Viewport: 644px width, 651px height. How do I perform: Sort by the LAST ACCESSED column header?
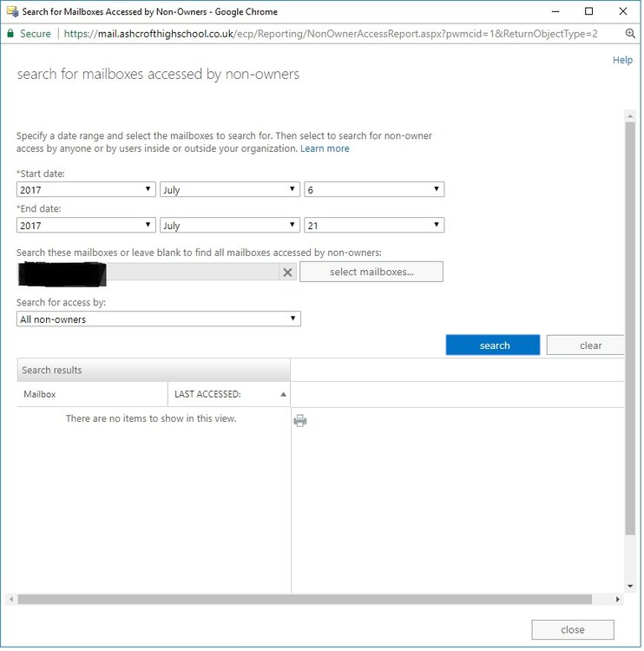coord(230,395)
